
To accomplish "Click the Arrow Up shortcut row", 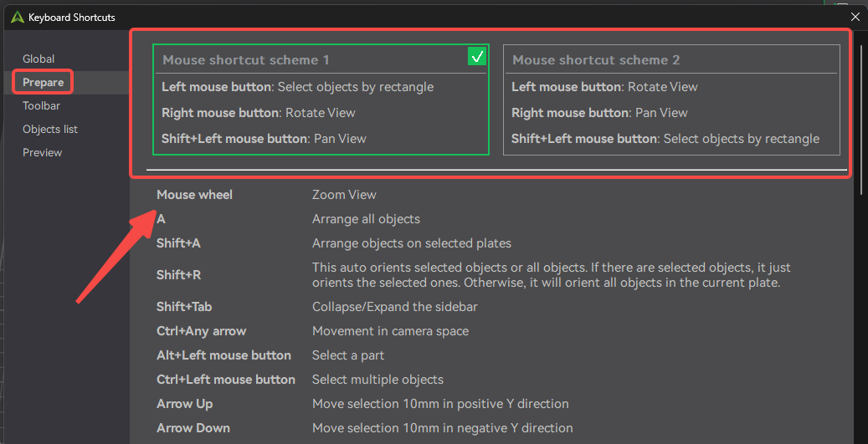I will (185, 404).
